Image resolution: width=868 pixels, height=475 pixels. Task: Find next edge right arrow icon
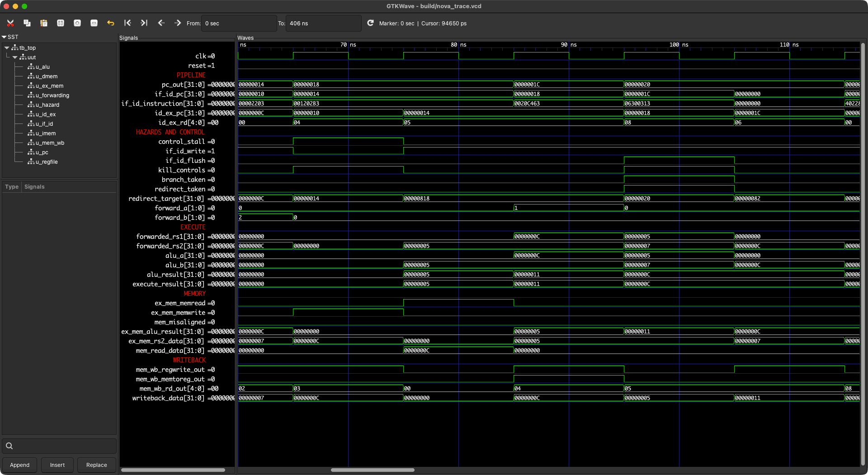[x=178, y=23]
